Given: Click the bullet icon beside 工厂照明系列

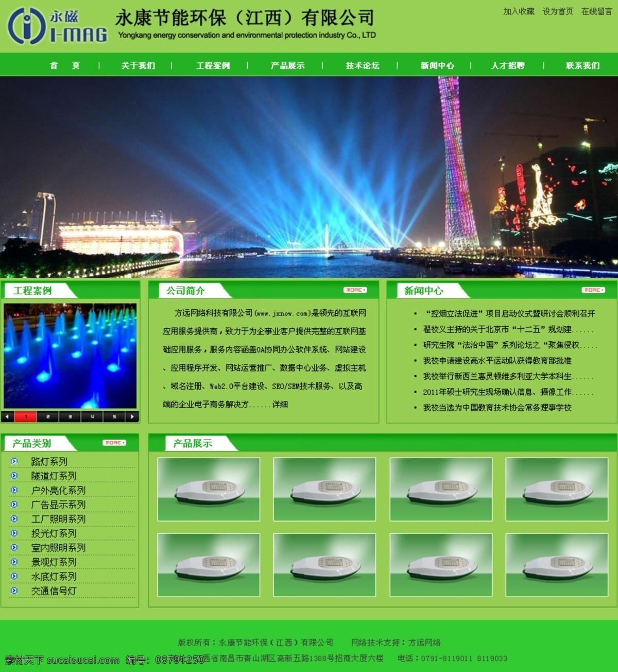Looking at the screenshot, I should click(x=14, y=519).
